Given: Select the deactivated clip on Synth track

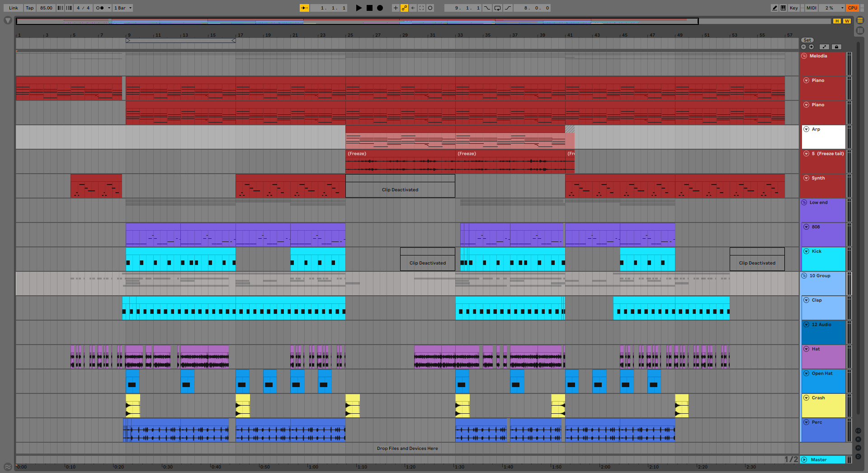Looking at the screenshot, I should coord(400,186).
